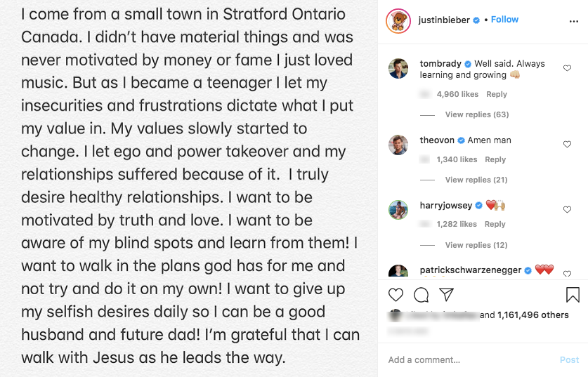The width and height of the screenshot is (588, 377).
Task: Open theovon's avatar next to comment
Action: pos(398,145)
